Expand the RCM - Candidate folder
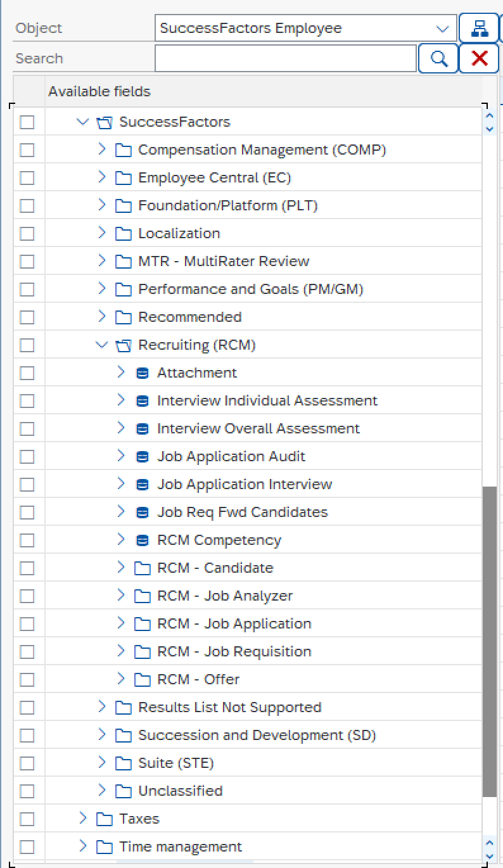The image size is (503, 868). (121, 568)
